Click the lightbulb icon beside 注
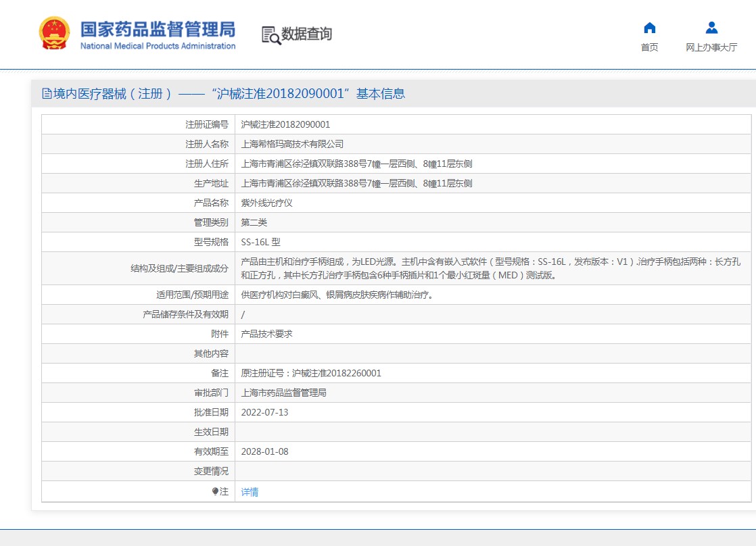756x546 pixels. point(215,491)
